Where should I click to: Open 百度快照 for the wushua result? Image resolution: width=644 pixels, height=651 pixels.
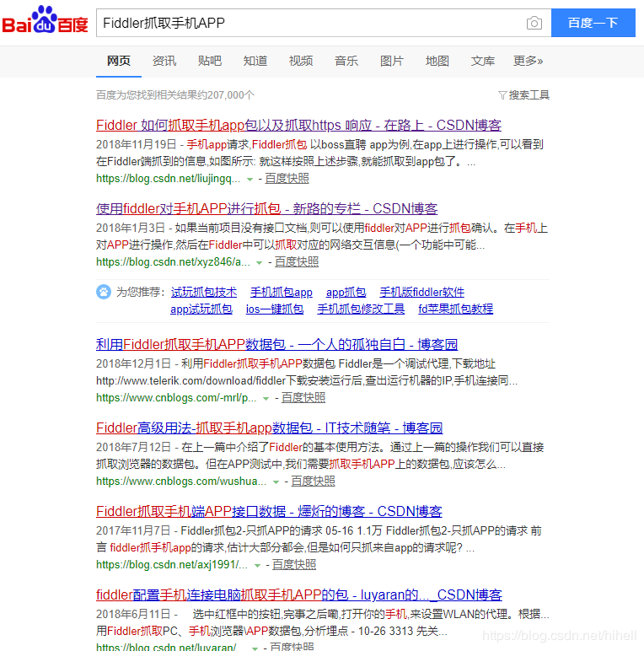(314, 482)
